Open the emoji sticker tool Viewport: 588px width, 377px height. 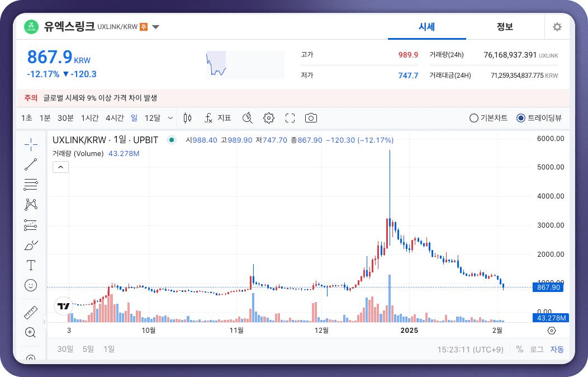pos(31,285)
